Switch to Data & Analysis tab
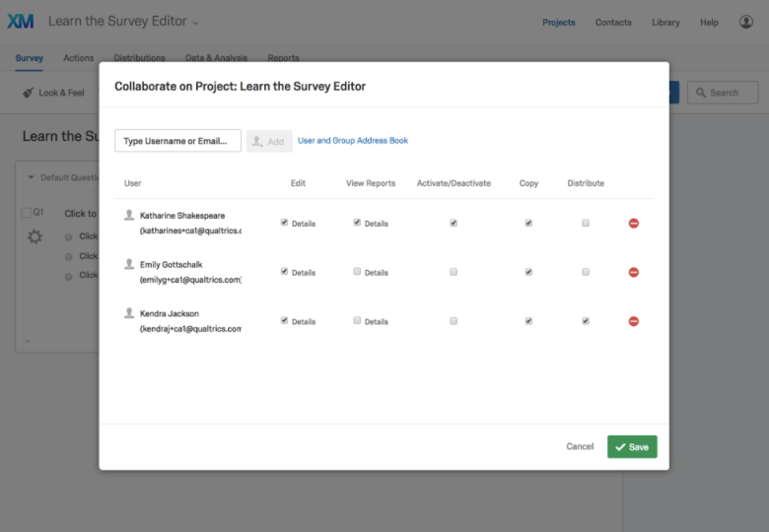Screen dimensions: 769x532 pyautogui.click(x=216, y=57)
